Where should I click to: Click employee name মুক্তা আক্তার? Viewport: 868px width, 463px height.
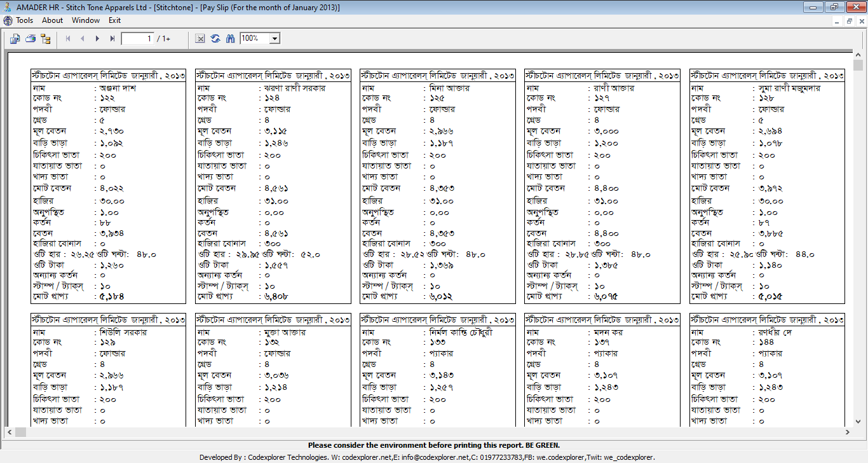285,333
